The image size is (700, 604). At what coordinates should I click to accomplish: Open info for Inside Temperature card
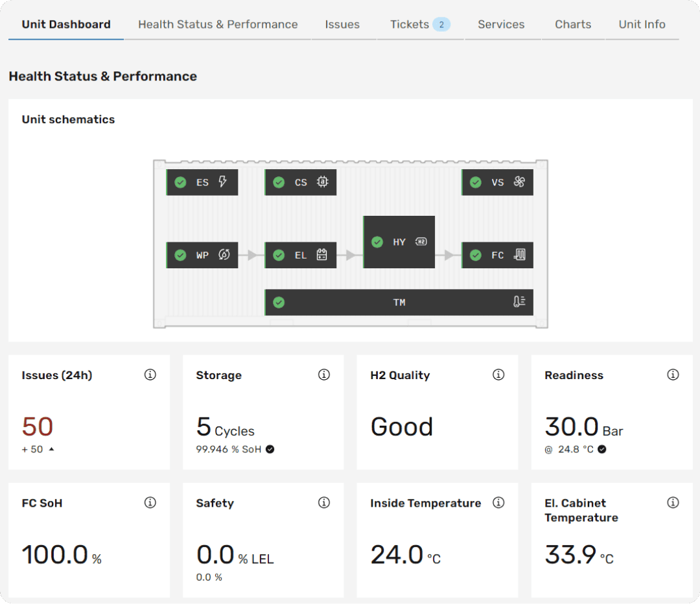[498, 503]
